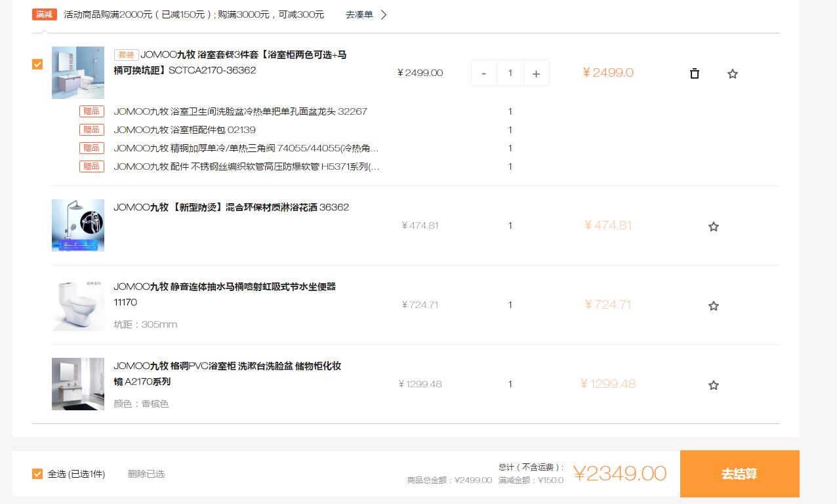Open gift item 不锈钢丝编织软管 H5371系列
Image resolution: width=837 pixels, height=504 pixels.
coord(246,166)
